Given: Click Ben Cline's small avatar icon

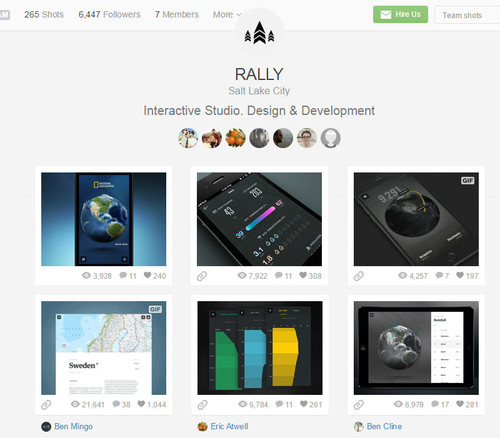Looking at the screenshot, I should [359, 427].
